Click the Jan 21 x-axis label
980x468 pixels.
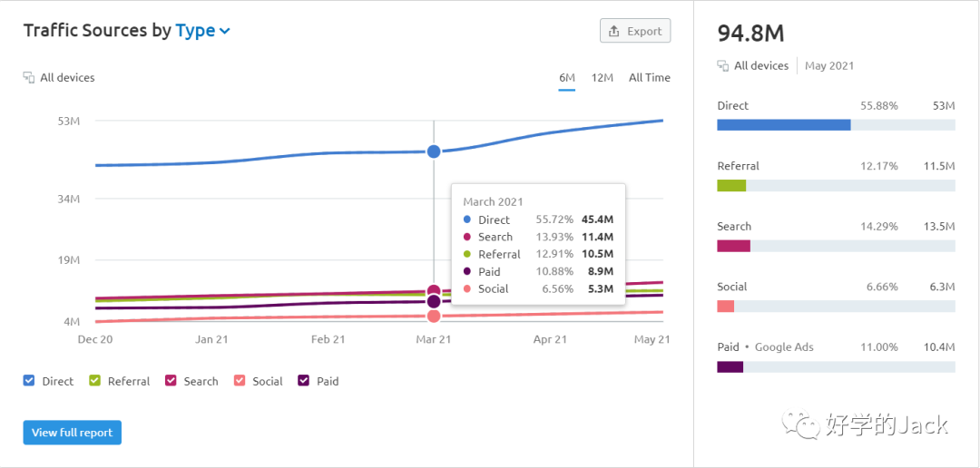click(211, 339)
